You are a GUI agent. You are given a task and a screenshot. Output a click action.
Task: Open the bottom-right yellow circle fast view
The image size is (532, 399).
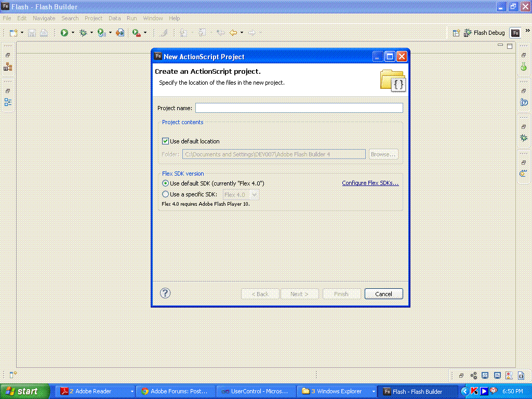coord(523,174)
